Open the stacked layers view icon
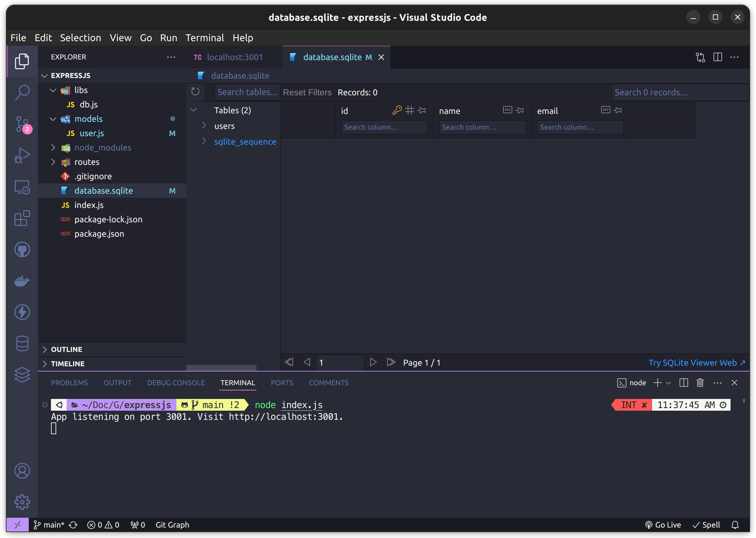 point(22,375)
